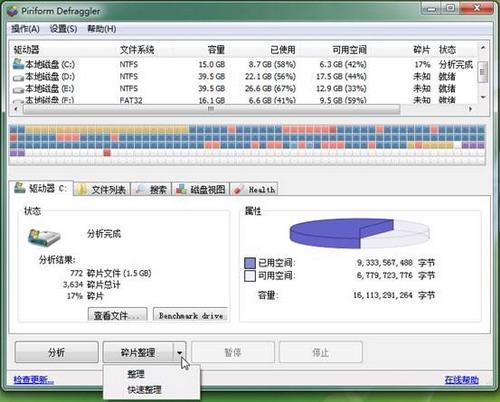Screen dimensions: 500x402
Task: Switch to the 文件列表 tab
Action: tap(102, 189)
